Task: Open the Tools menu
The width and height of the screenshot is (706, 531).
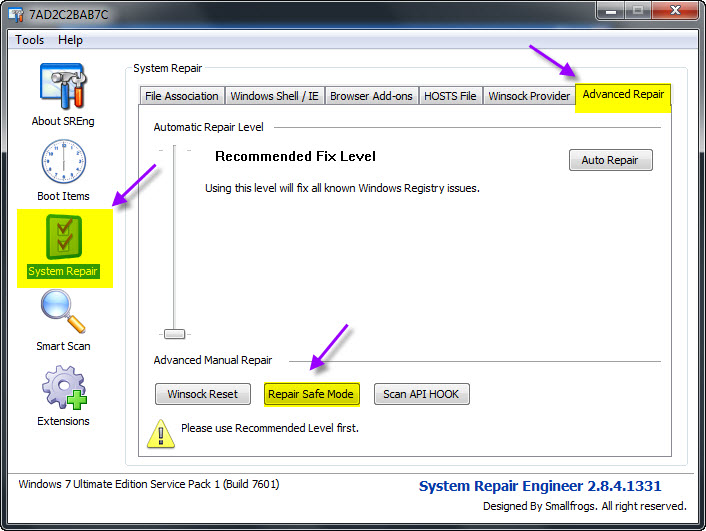Action: [30, 40]
